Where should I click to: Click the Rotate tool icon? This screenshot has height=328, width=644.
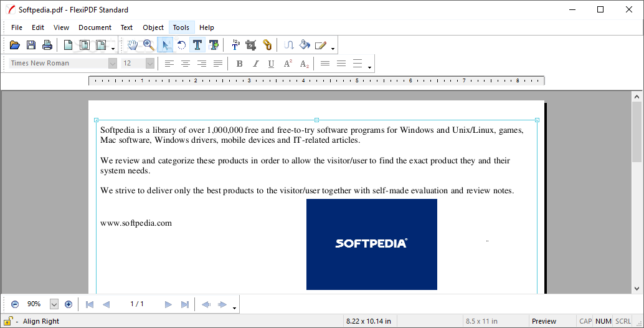[181, 45]
